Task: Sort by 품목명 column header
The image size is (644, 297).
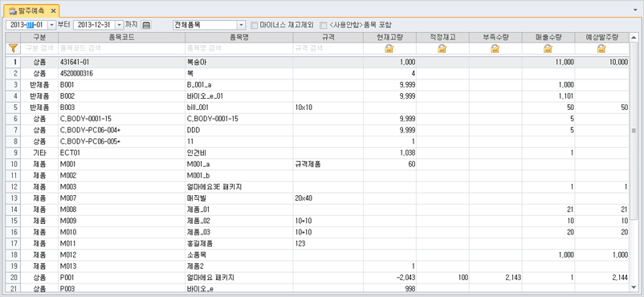Action: (x=239, y=38)
